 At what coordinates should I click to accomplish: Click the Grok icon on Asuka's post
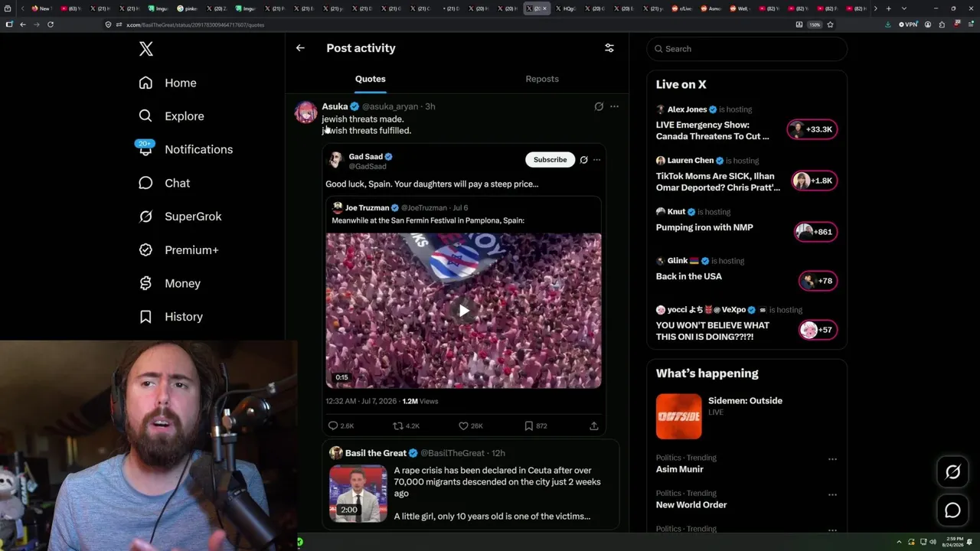pos(599,106)
